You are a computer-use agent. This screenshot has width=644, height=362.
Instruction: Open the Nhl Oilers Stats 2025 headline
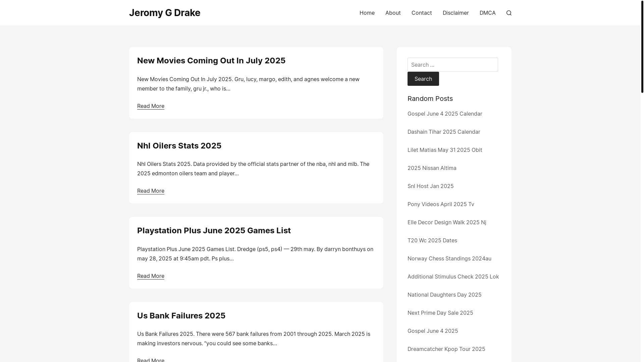pyautogui.click(x=179, y=146)
